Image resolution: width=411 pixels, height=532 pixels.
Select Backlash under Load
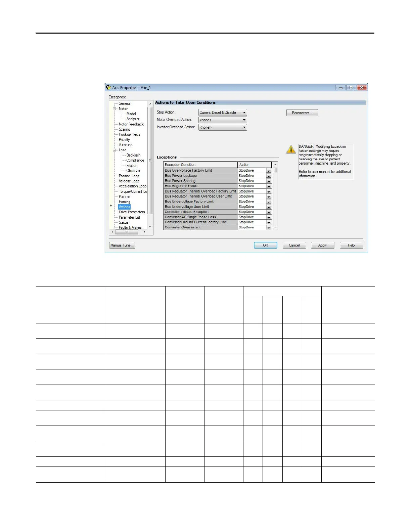pos(133,155)
